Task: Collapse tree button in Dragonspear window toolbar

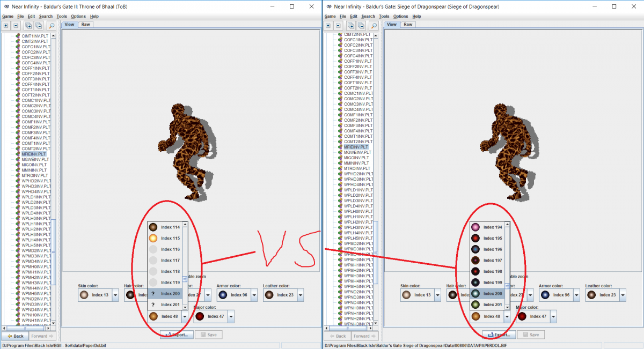Action: (x=338, y=25)
